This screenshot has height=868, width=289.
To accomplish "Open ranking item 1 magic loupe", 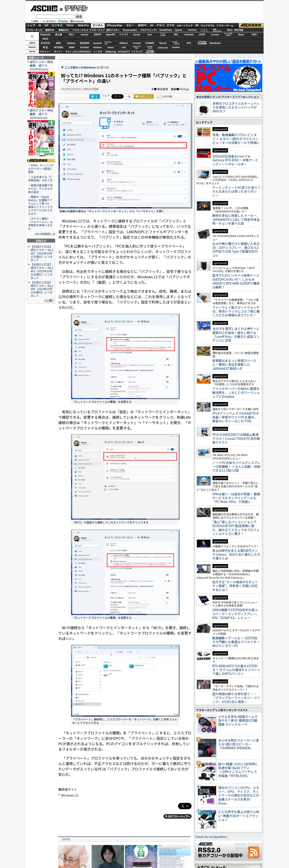I will click(x=238, y=721).
